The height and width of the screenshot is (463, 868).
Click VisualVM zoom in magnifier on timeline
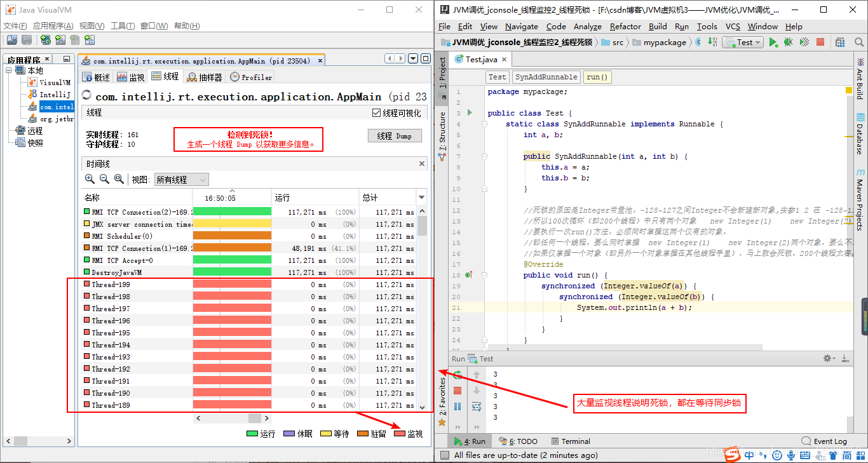tap(90, 179)
